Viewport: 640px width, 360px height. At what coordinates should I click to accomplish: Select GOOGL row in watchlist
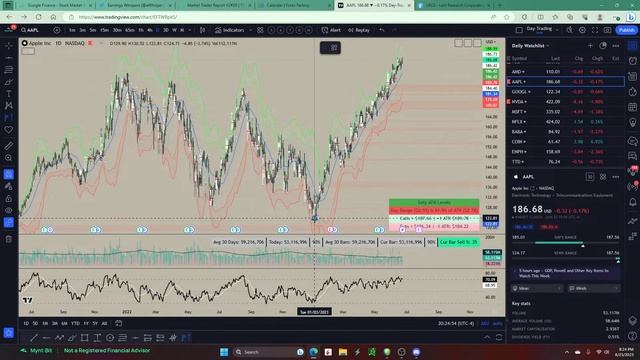click(x=565, y=92)
